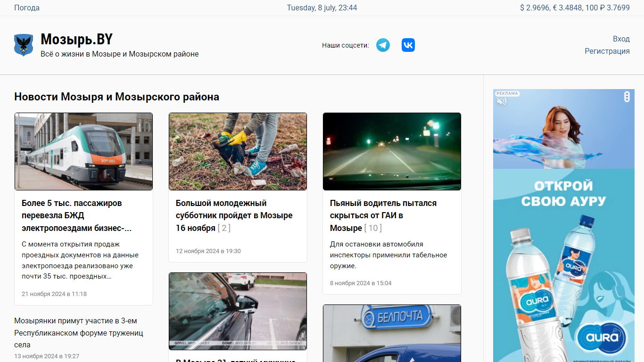Open the VK social network icon
Image resolution: width=644 pixels, height=362 pixels.
pos(408,45)
